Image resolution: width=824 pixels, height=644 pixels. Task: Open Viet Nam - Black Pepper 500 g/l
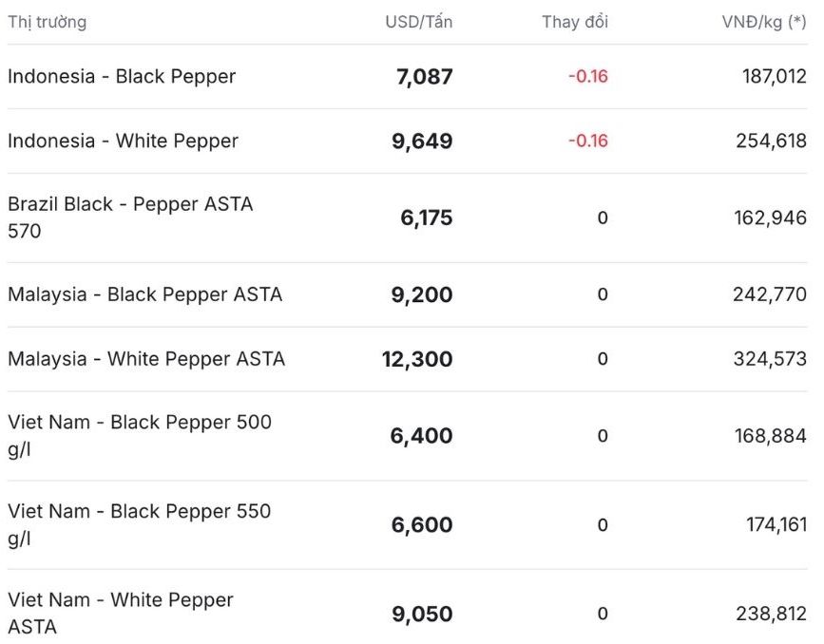click(x=139, y=435)
